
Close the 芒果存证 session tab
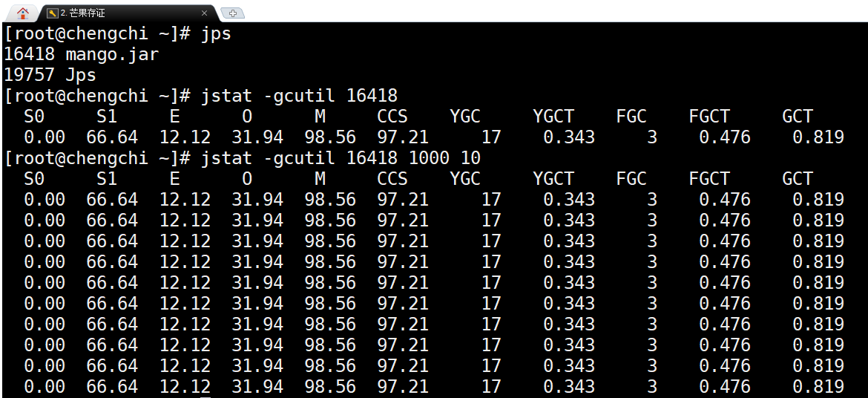(x=204, y=13)
